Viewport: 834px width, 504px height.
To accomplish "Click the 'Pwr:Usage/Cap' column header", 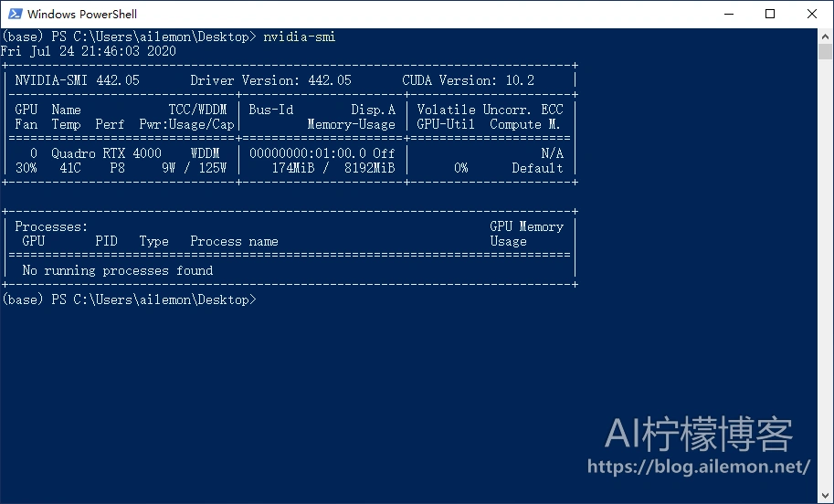I will 186,124.
